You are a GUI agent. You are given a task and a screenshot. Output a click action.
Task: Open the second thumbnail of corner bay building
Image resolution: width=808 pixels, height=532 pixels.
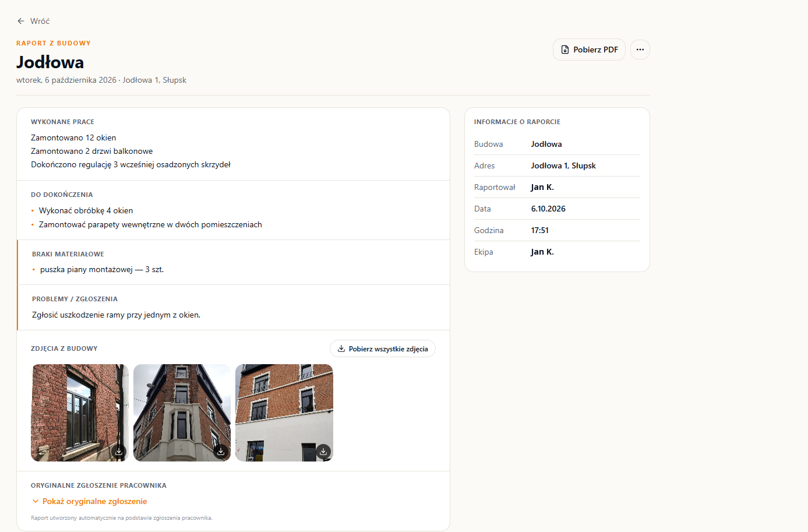pyautogui.click(x=182, y=413)
